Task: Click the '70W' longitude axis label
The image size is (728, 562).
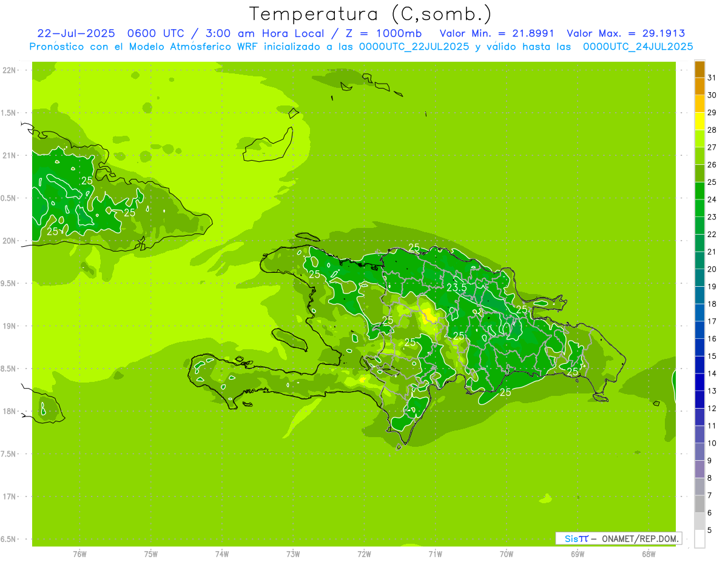Action: [506, 554]
